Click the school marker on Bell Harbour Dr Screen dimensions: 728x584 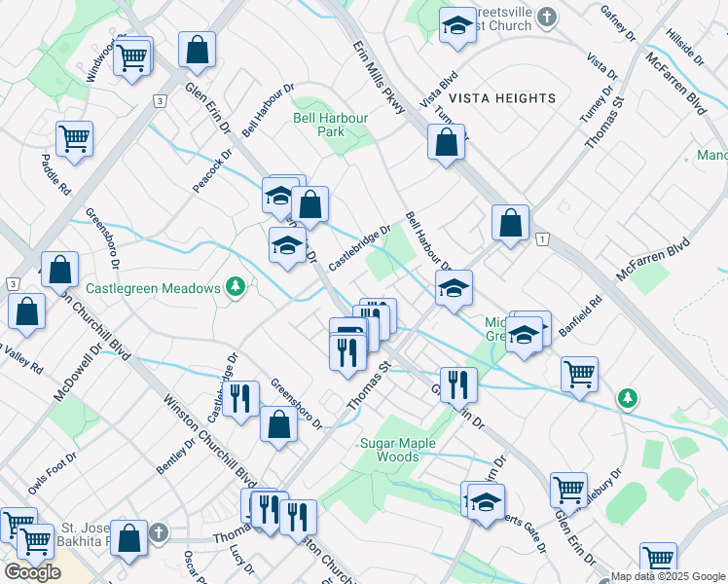455,289
